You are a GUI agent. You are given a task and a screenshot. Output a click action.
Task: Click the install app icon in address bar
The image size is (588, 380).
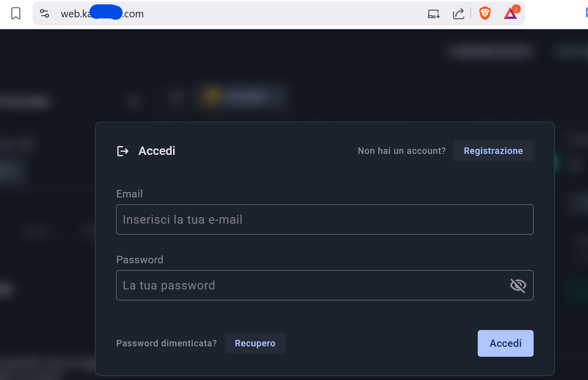(434, 14)
